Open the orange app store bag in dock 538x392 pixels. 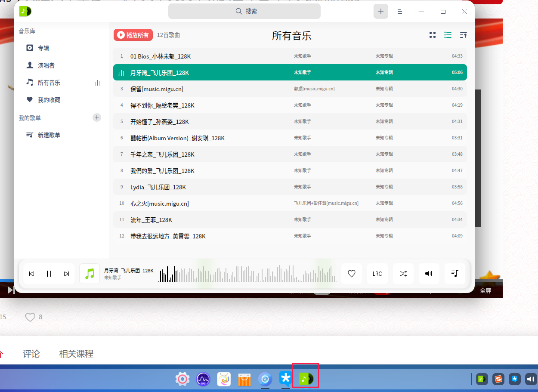click(x=244, y=379)
